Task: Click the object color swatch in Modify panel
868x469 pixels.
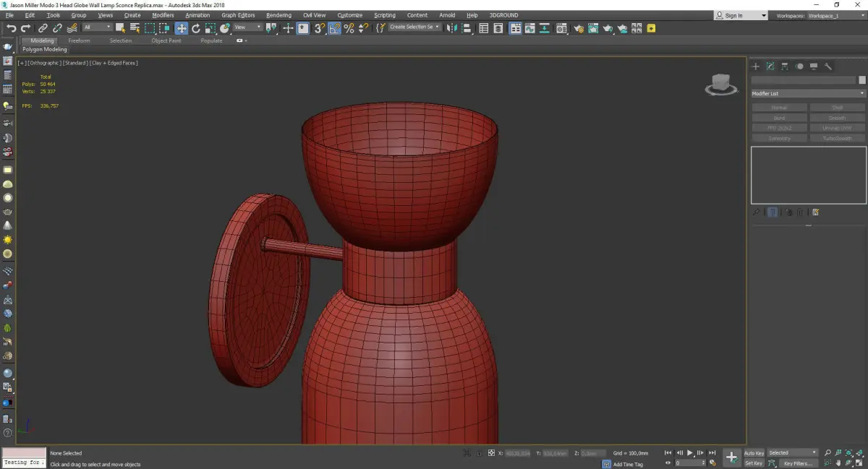Action: coord(861,80)
